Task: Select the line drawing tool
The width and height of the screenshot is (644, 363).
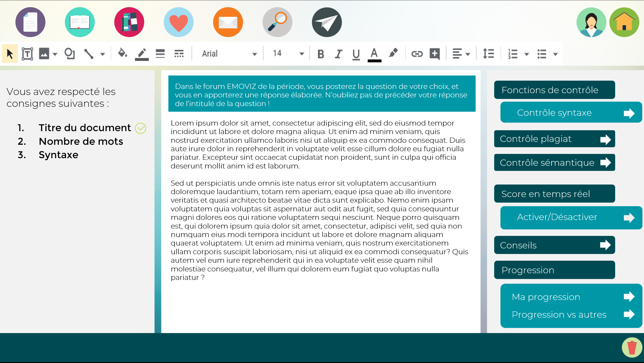Action: click(89, 54)
